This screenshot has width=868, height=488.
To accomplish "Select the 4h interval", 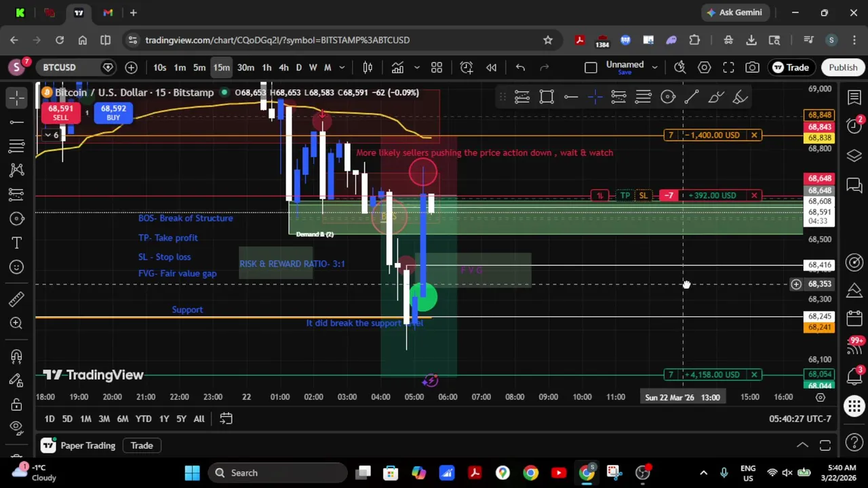I will [x=283, y=67].
